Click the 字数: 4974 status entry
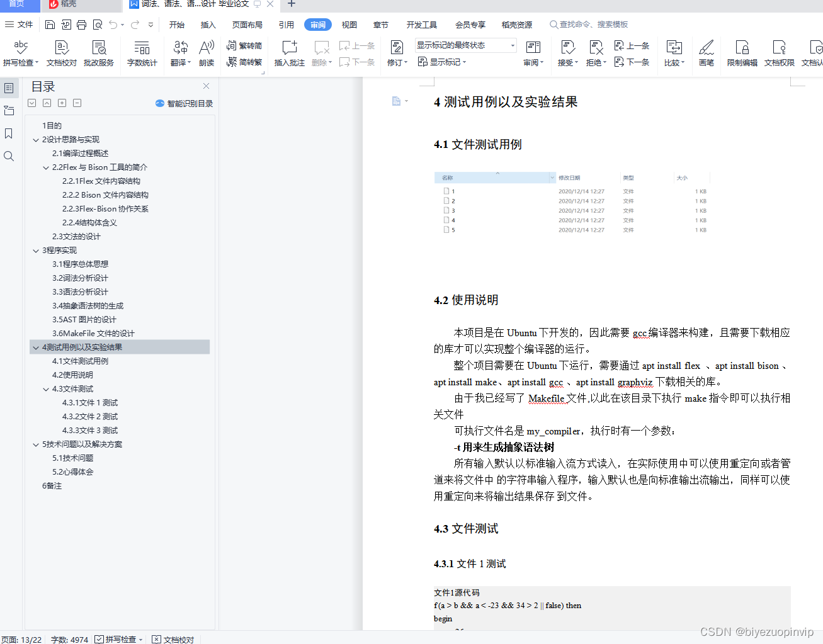 click(69, 639)
